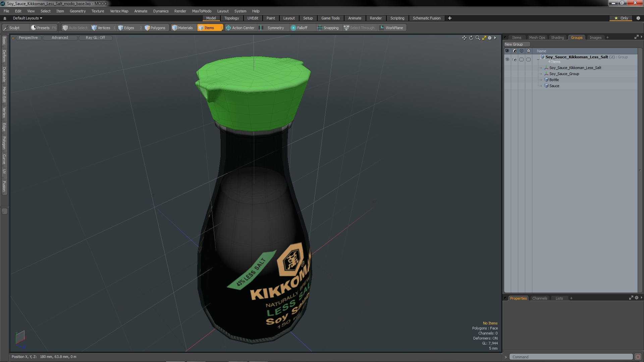This screenshot has height=362, width=644.
Task: Click the Soy_Sauce_Kikkoman_Less_Salt locator child item
Action: [x=575, y=68]
